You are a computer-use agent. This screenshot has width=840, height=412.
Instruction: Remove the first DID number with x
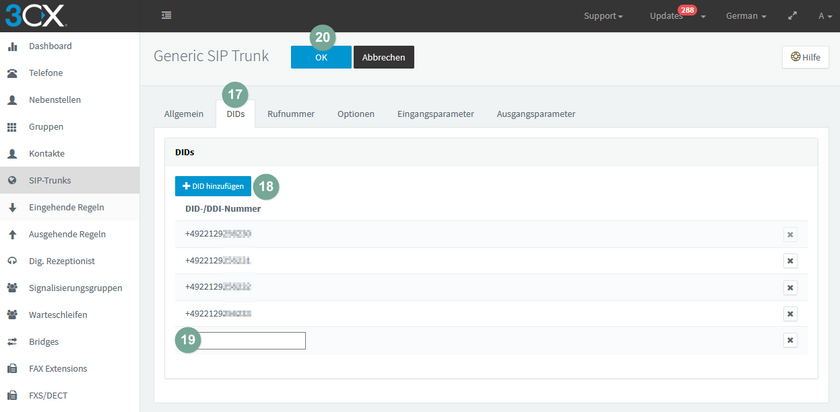pos(790,234)
